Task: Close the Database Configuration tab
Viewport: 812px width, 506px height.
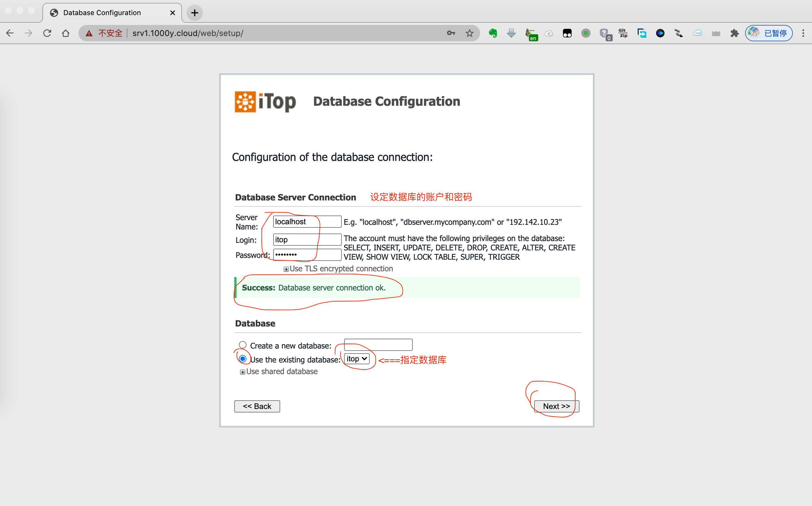Action: (x=172, y=13)
